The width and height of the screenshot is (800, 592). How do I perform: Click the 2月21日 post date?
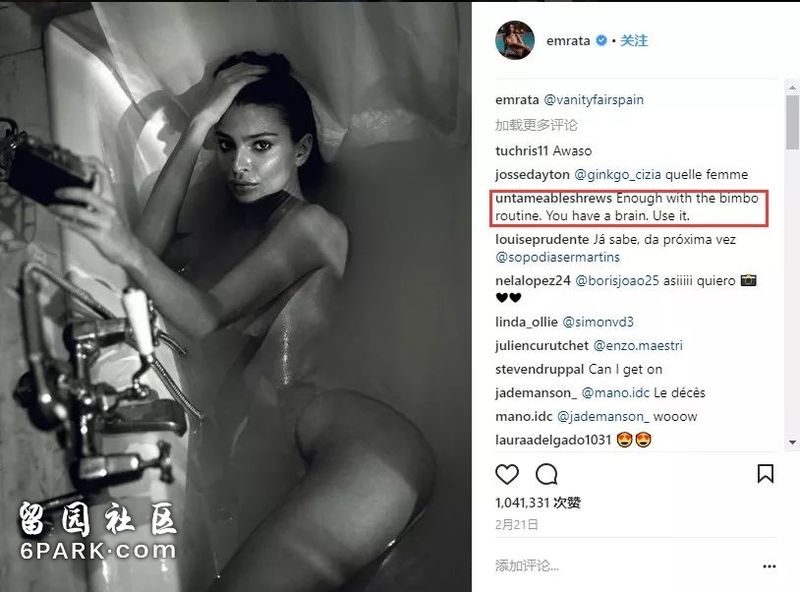516,525
